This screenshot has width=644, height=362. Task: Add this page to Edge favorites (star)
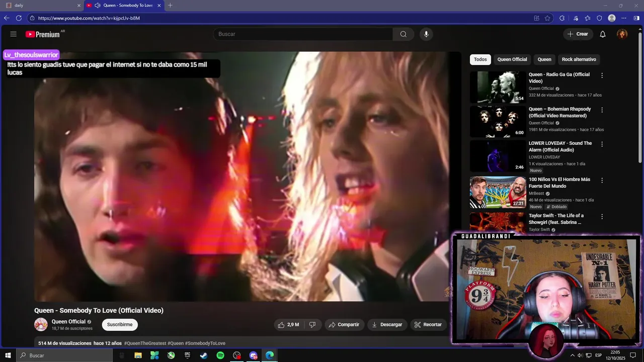click(547, 18)
